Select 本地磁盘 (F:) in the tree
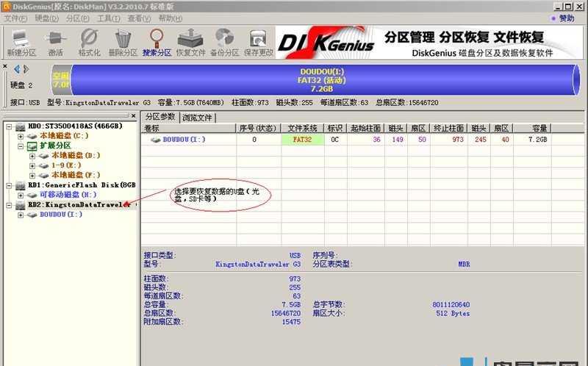This screenshot has width=588, height=366. [x=76, y=175]
